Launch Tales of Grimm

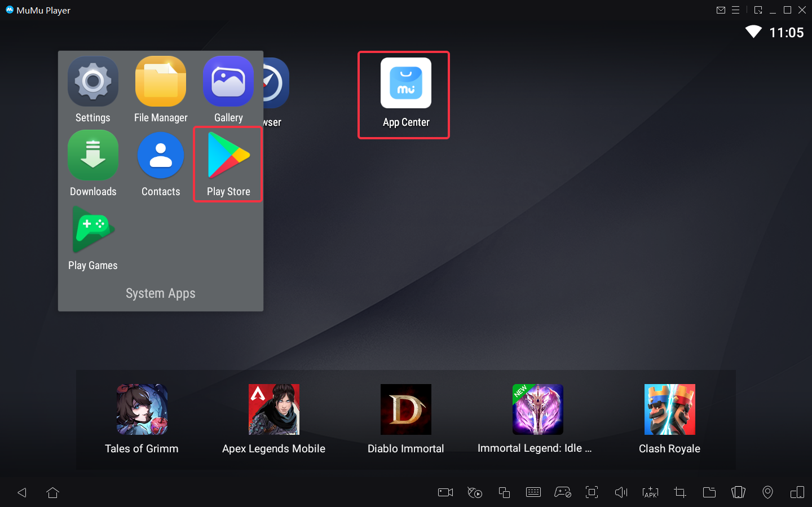142,409
